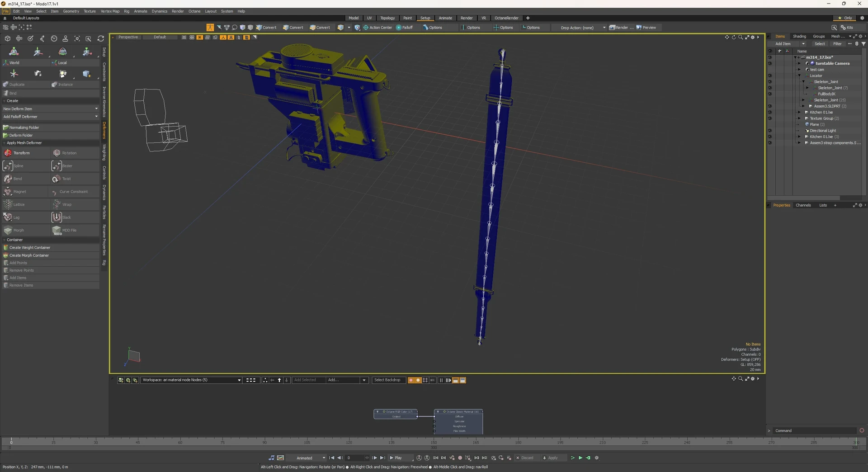Select the Wrap deformer tool
Screen dimensions: 868x472
pos(75,204)
